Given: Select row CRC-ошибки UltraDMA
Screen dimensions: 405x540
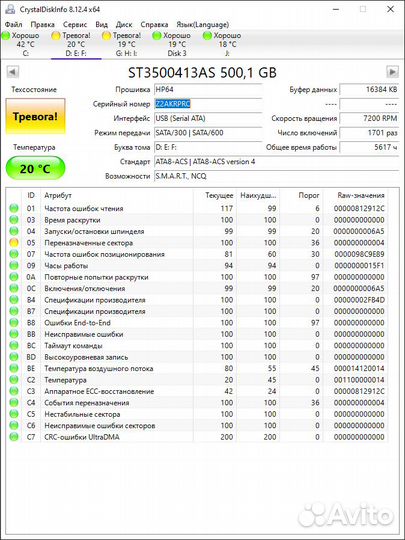Looking at the screenshot, I should tap(197, 437).
